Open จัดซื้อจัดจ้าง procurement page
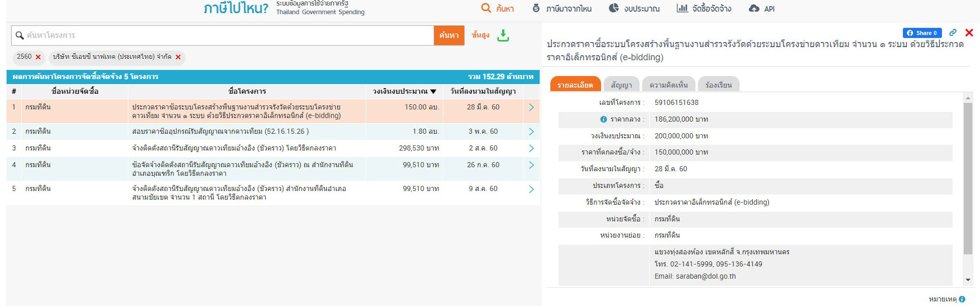Image resolution: width=980 pixels, height=306 pixels. click(704, 9)
